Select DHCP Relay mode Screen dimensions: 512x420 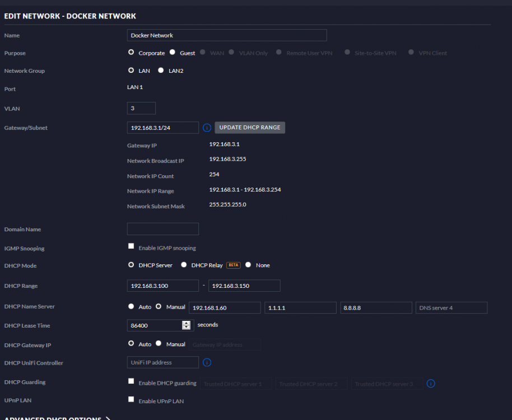[184, 265]
